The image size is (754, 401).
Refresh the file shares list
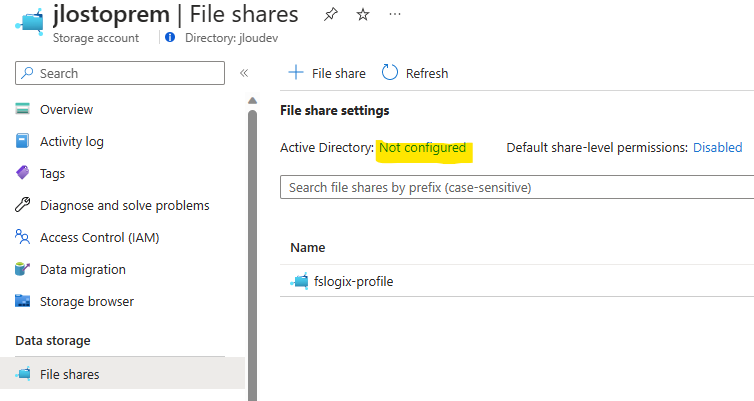(x=415, y=73)
